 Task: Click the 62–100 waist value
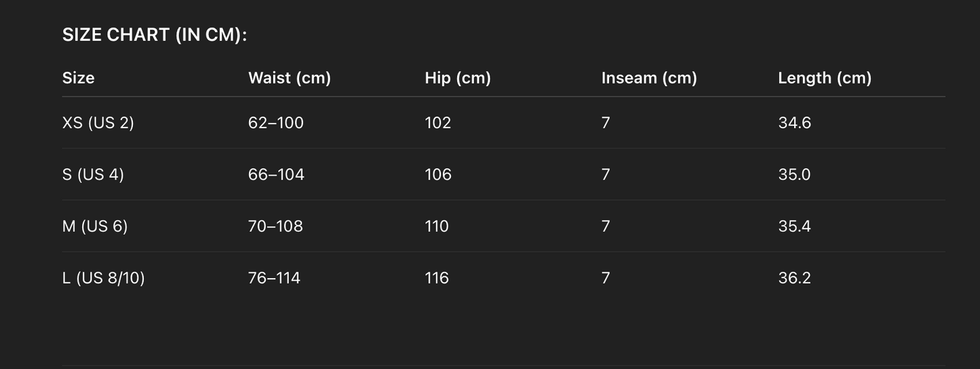[276, 123]
